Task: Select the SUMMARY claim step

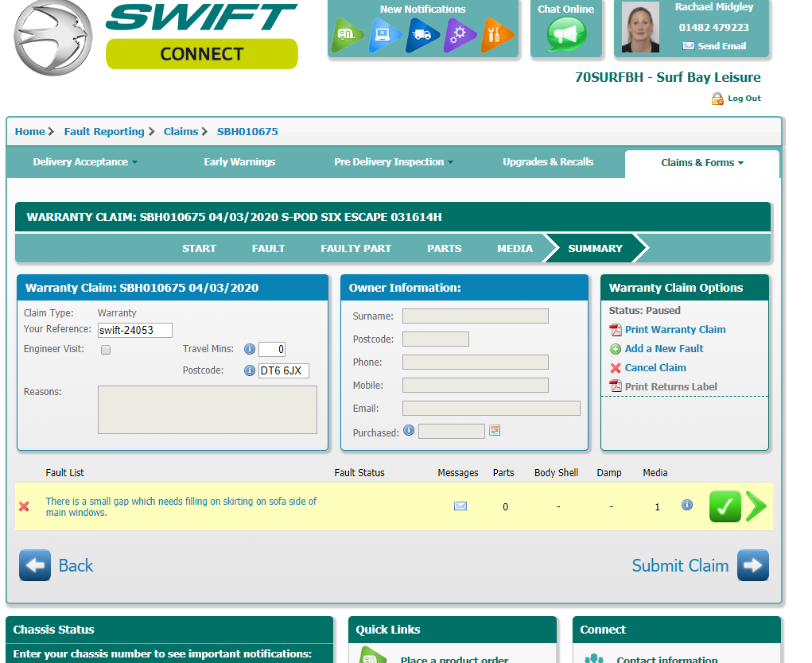Action: click(x=595, y=249)
